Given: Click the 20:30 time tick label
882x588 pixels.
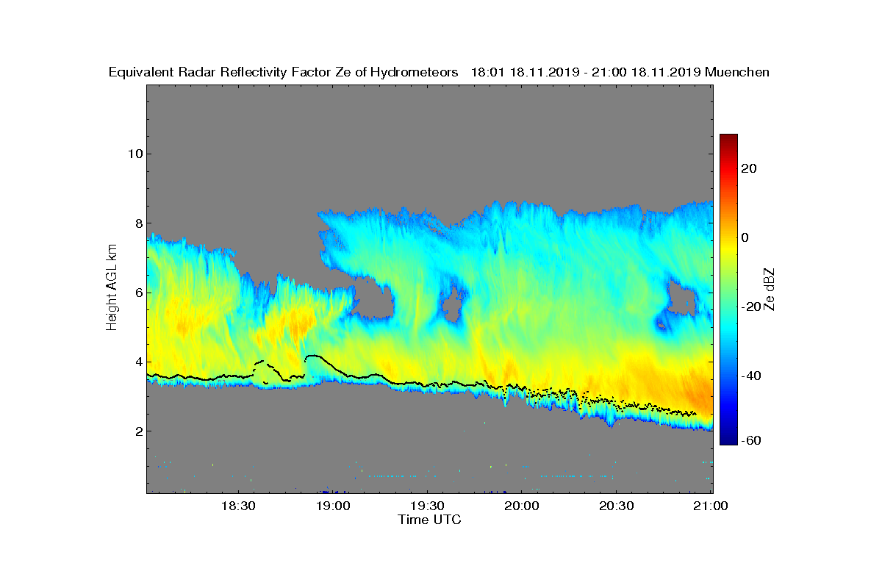Looking at the screenshot, I should click(617, 506).
